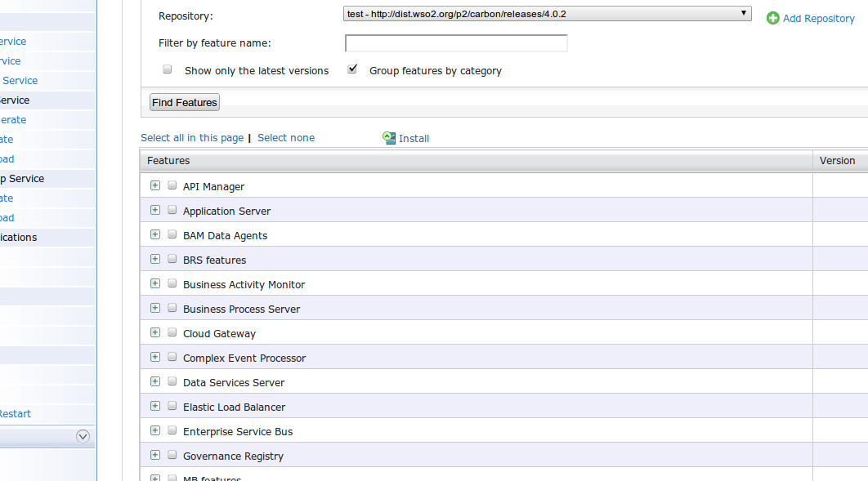The width and height of the screenshot is (868, 481).
Task: Check the Complex Event Processor checkbox
Action: (172, 357)
